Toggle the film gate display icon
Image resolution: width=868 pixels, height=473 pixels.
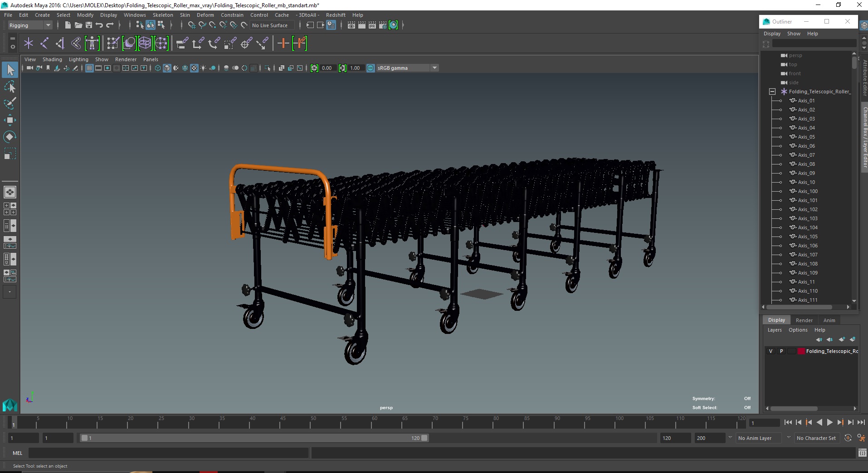pyautogui.click(x=98, y=68)
